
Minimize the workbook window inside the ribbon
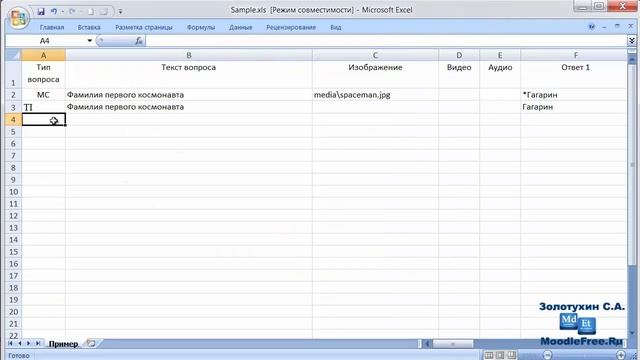coord(604,27)
